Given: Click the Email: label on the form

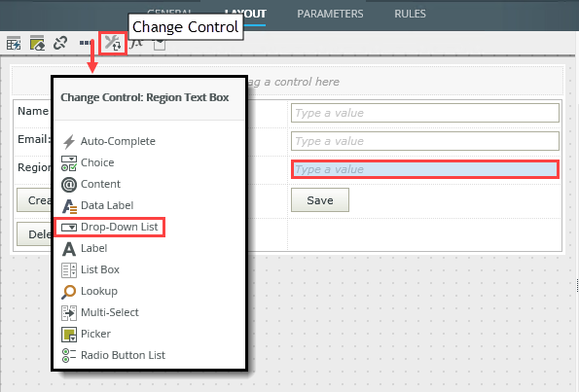Looking at the screenshot, I should [x=34, y=139].
